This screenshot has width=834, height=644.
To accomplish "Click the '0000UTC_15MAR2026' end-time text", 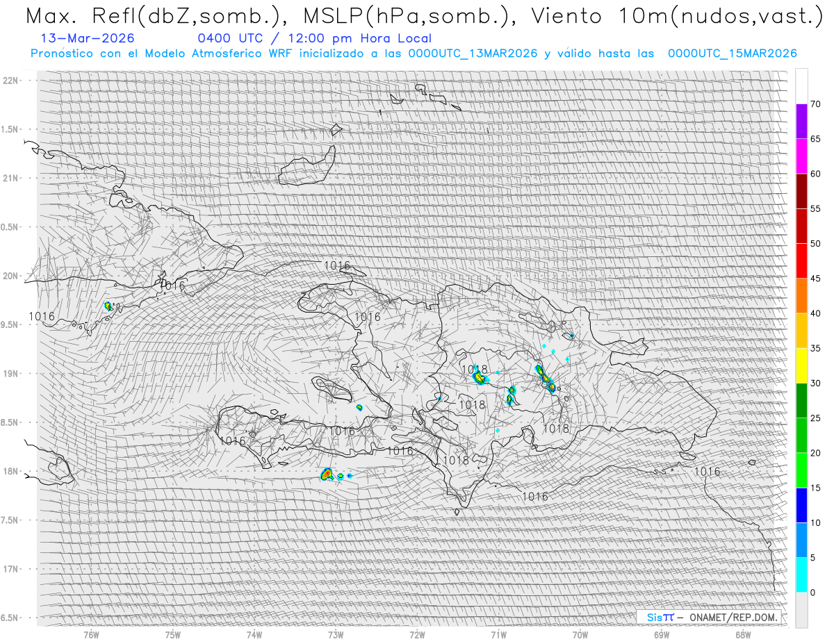I will [732, 53].
